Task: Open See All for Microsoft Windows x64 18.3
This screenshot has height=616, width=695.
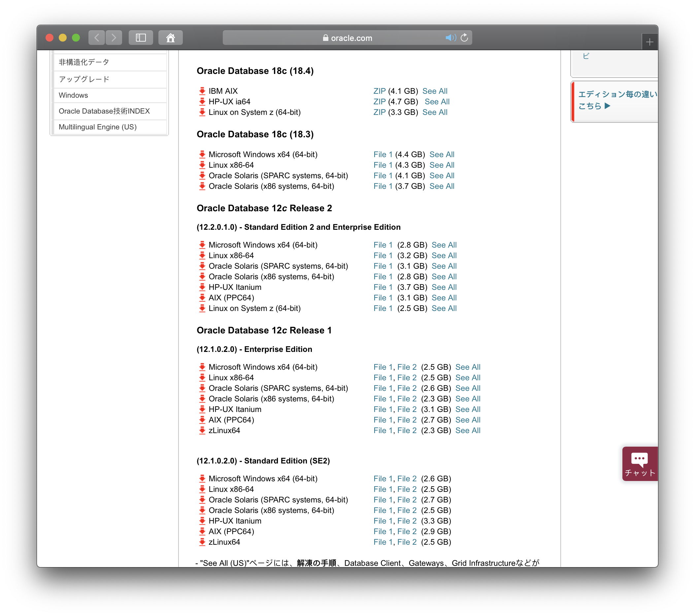Action: tap(441, 154)
